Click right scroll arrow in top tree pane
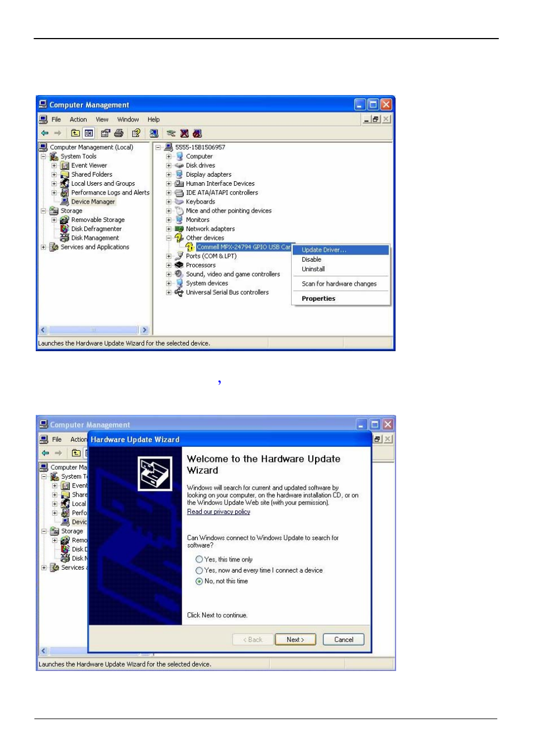The width and height of the screenshot is (533, 756). pyautogui.click(x=144, y=330)
